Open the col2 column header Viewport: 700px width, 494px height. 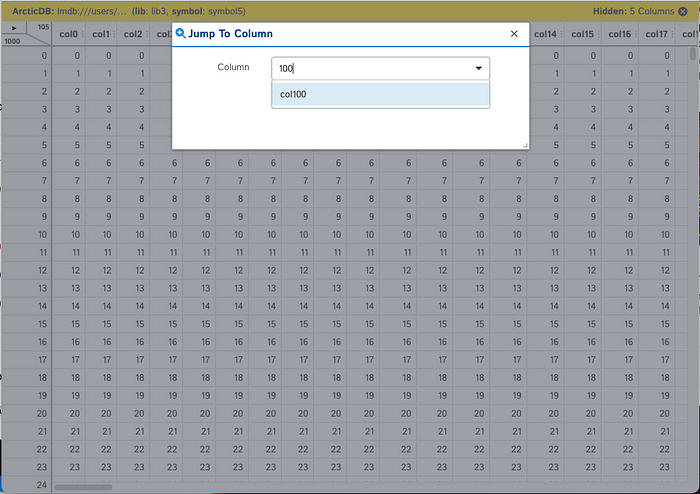click(x=133, y=35)
